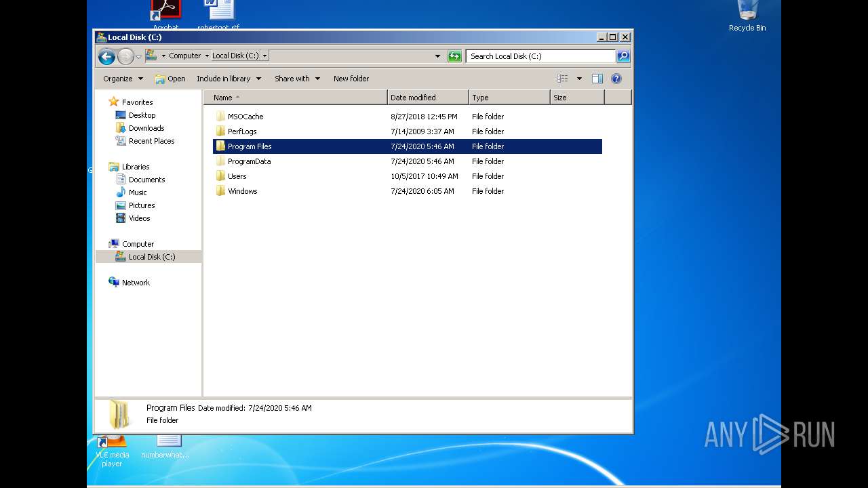Image resolution: width=868 pixels, height=488 pixels.
Task: Click the VLC media player desktop icon
Action: click(x=112, y=451)
